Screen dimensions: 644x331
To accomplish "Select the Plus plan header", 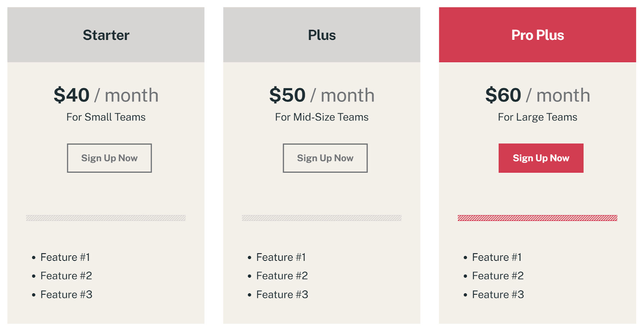I will (322, 35).
